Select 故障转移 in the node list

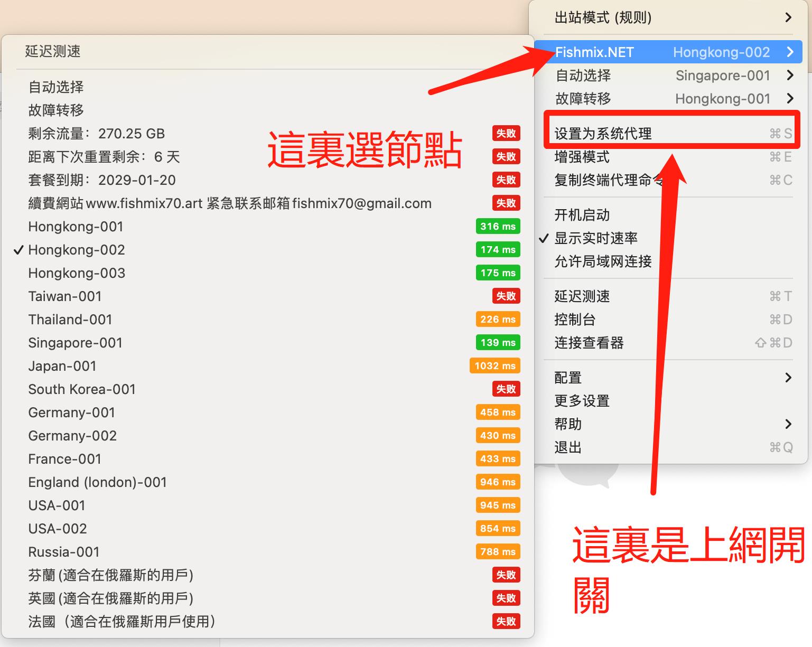coord(267,110)
